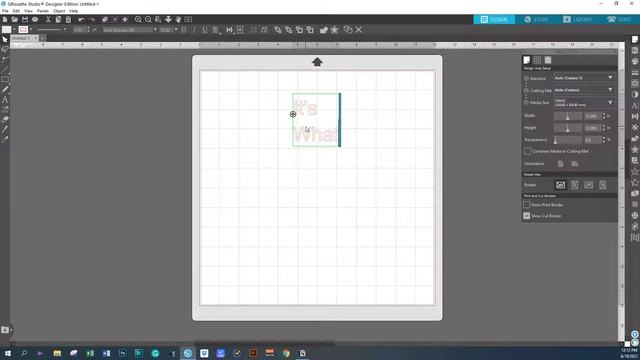The width and height of the screenshot is (640, 360).
Task: Open the library icon at bottom-left corner
Action: coord(5,329)
